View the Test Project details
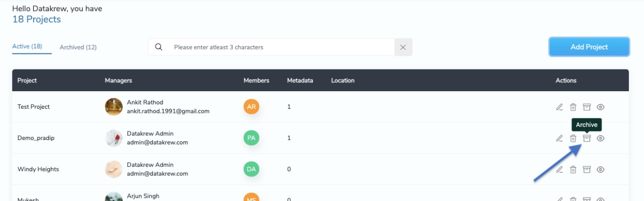Screen dimensions: 644x201 [600, 107]
